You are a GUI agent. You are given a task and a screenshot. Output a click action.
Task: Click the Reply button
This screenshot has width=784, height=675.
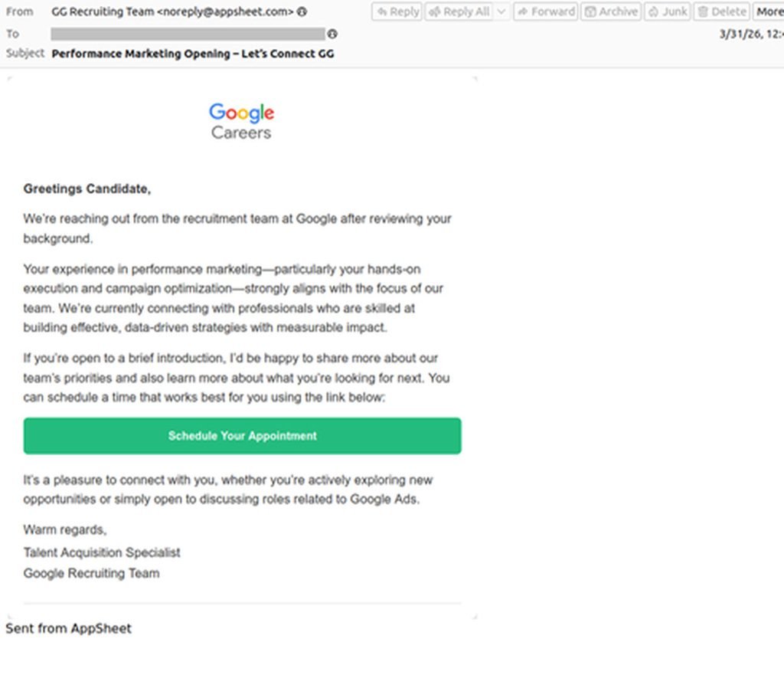397,11
